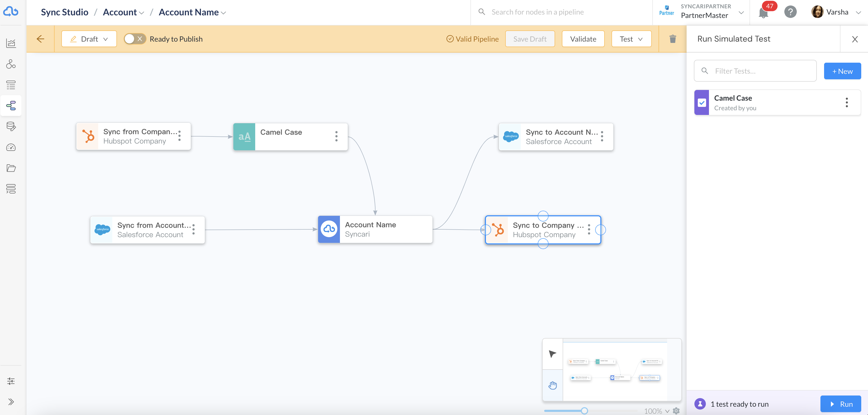Click bottom connector port of Sync to Company
This screenshot has height=415, width=868.
pos(543,244)
